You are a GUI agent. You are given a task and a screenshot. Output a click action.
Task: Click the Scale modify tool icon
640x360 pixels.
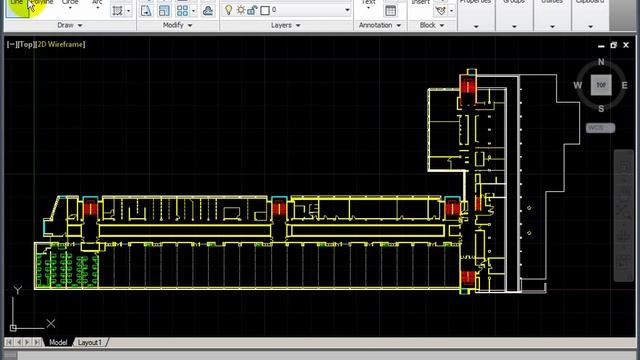point(164,11)
